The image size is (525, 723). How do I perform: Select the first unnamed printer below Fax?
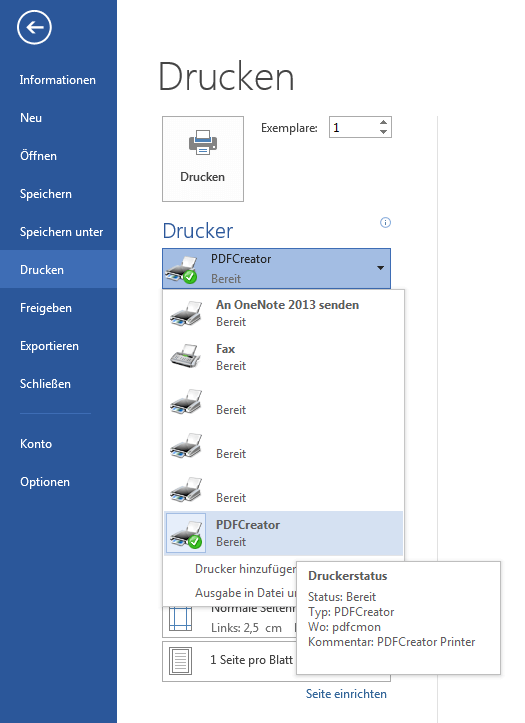(283, 401)
